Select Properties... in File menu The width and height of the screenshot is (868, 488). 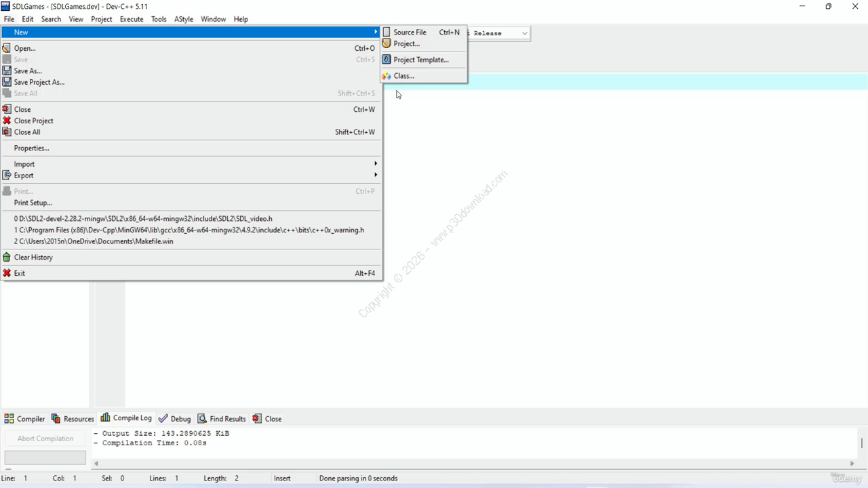[x=191, y=148]
